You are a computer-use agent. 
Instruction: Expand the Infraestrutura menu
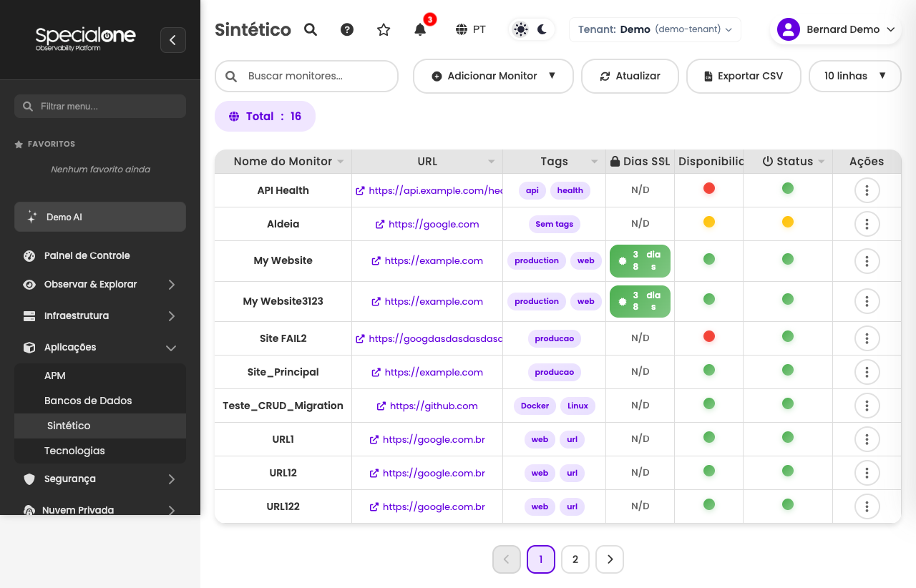(100, 315)
